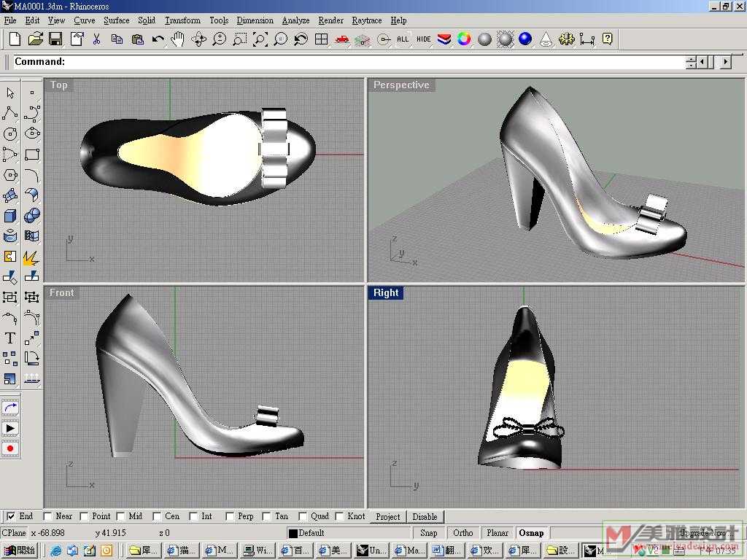Uncheck the End osnap checkbox
The height and width of the screenshot is (560, 747).
click(11, 516)
